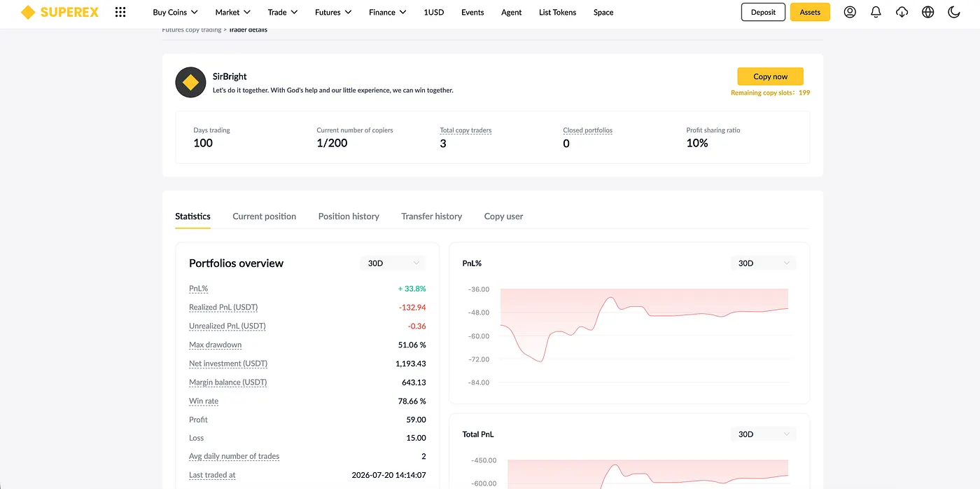The image size is (980, 489).
Task: Click the download app icon
Action: (902, 12)
